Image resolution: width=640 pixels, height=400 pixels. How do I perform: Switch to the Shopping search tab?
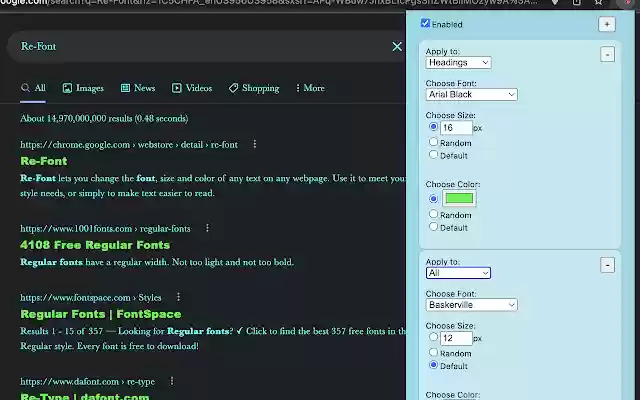point(254,88)
